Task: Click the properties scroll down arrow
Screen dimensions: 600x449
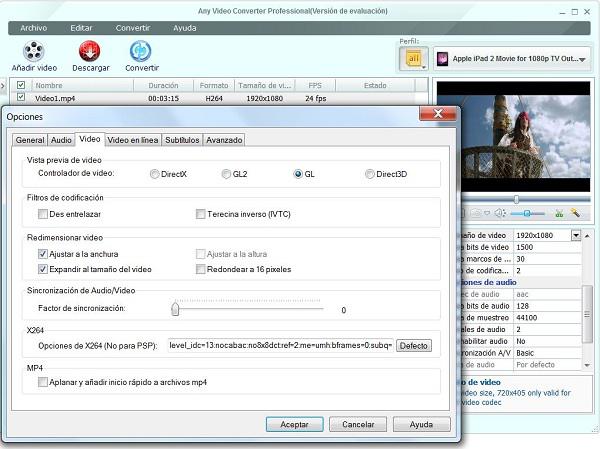Action: click(587, 366)
